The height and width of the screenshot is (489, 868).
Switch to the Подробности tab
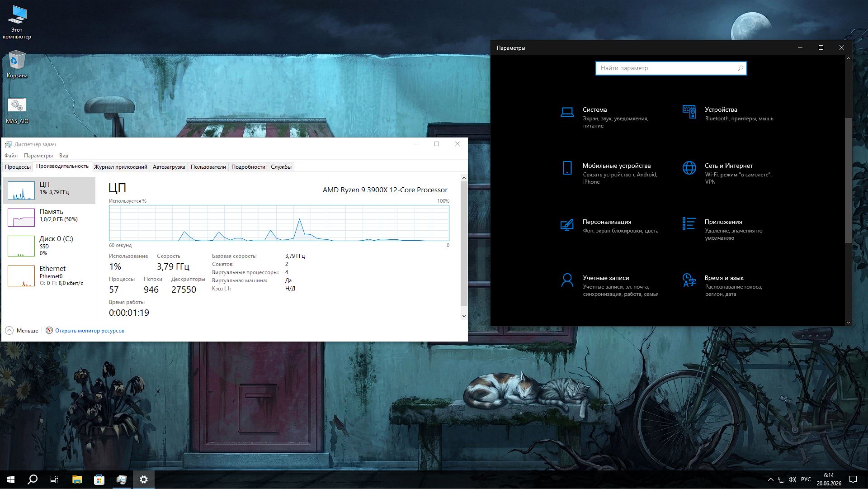point(248,167)
